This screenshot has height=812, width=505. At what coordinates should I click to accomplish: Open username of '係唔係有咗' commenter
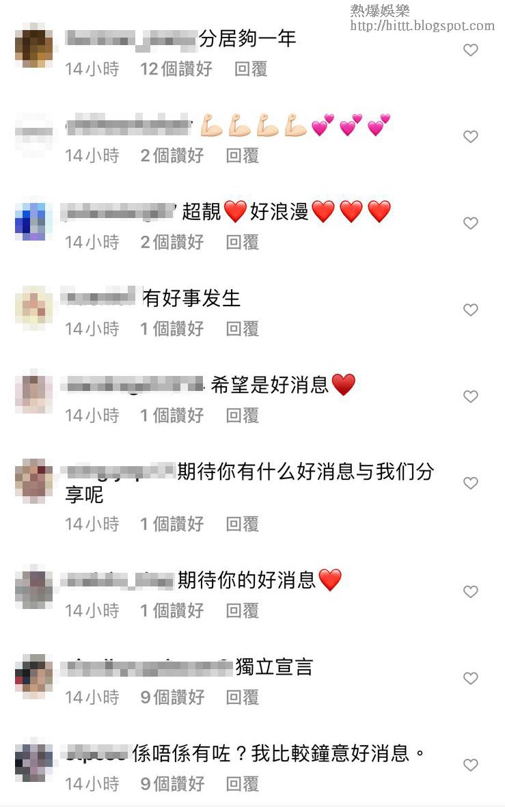click(x=97, y=753)
